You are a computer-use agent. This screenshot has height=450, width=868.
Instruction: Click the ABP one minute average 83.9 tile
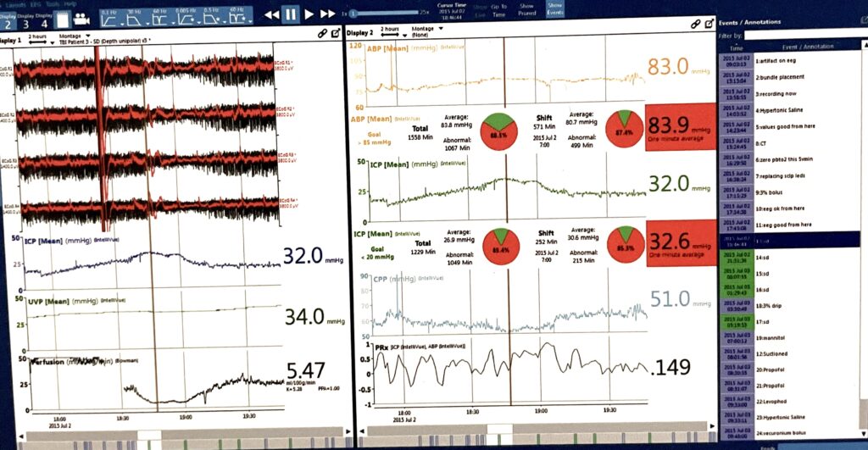click(681, 127)
